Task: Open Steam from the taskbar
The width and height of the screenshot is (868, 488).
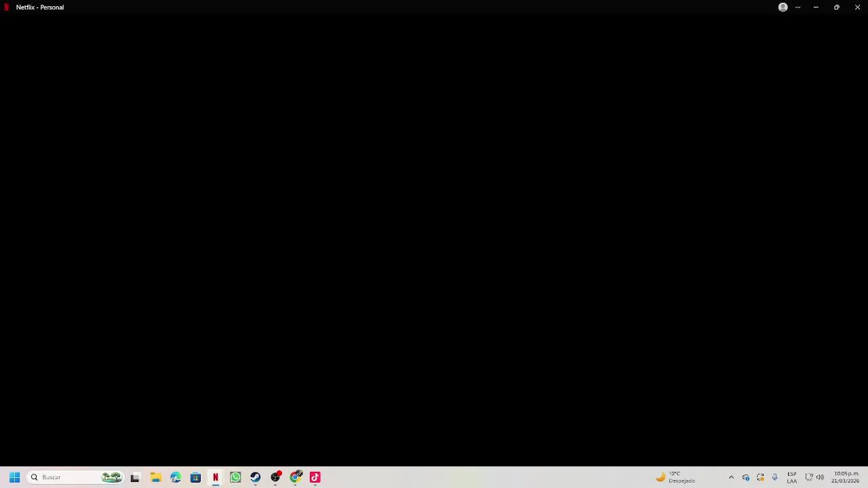Action: 255,477
